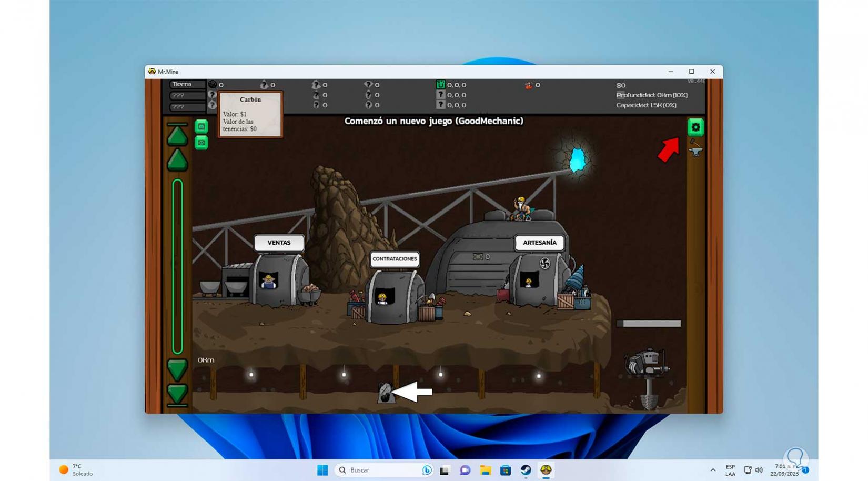Click the green vertical depth scrollbar
Image resolution: width=868 pixels, height=481 pixels.
click(177, 266)
